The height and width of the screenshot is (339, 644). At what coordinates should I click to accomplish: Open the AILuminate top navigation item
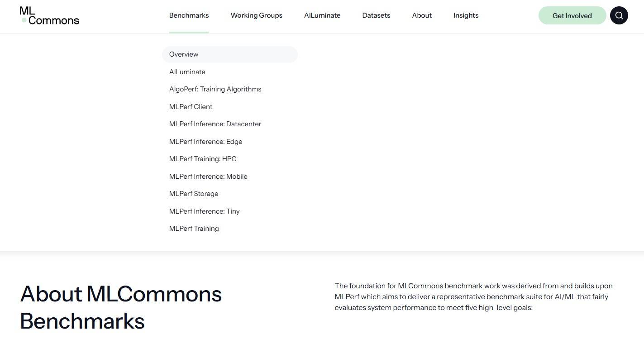click(322, 15)
